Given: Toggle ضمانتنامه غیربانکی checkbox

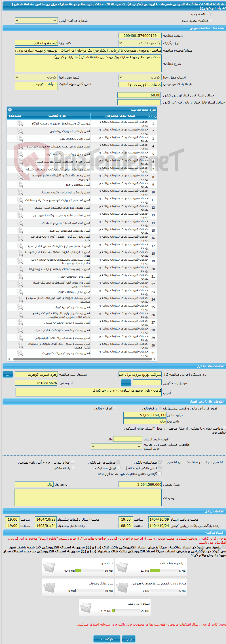Looking at the screenshot, I should (x=119, y=462).
